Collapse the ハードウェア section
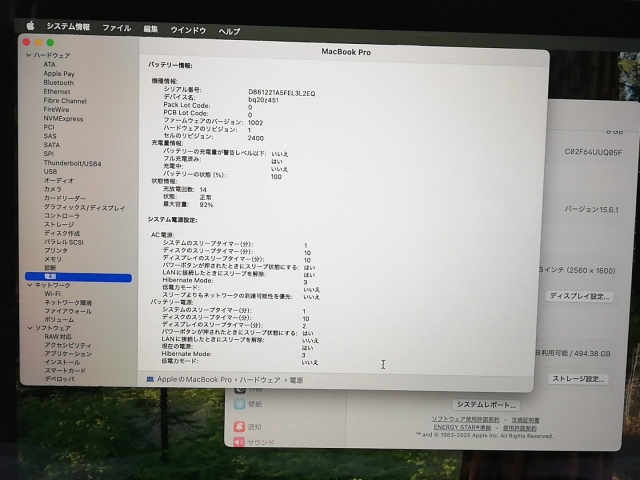The width and height of the screenshot is (640, 480). click(x=28, y=55)
